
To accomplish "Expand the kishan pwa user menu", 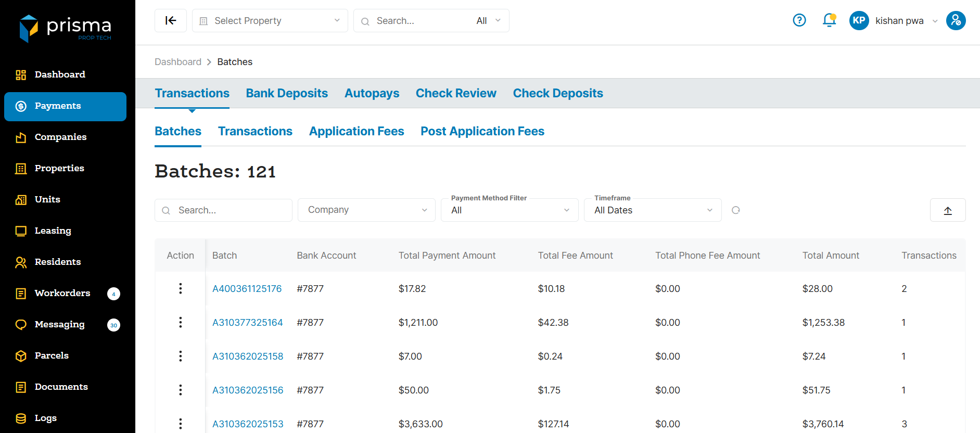I will [906, 21].
